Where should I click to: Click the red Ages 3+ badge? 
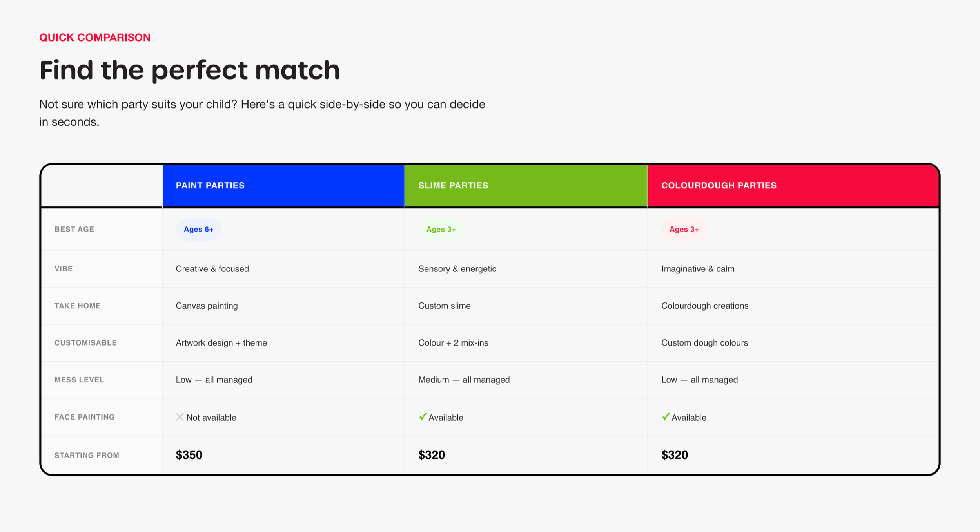684,229
